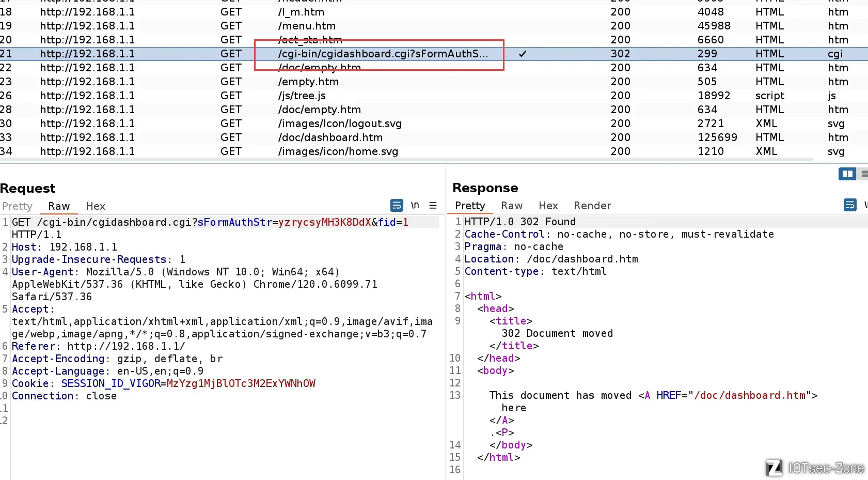Switch Request view to Pretty tab
Viewport: 868px width, 480px height.
(x=17, y=206)
